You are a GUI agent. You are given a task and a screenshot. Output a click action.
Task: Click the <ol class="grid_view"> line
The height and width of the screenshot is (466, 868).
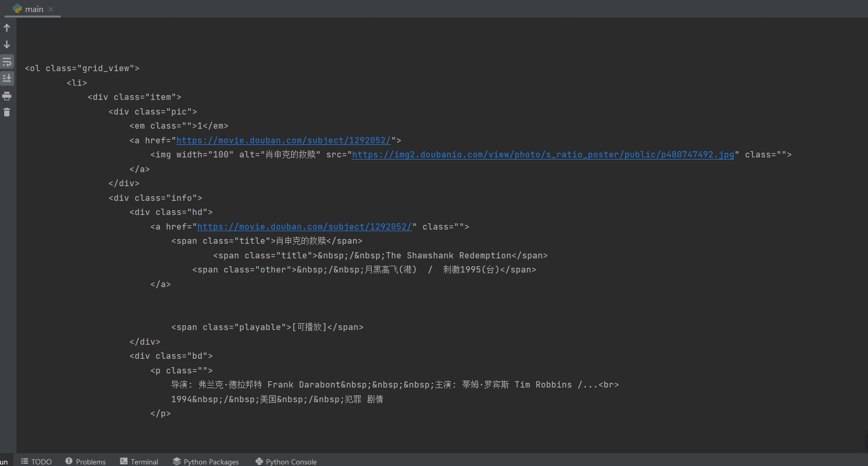point(82,69)
